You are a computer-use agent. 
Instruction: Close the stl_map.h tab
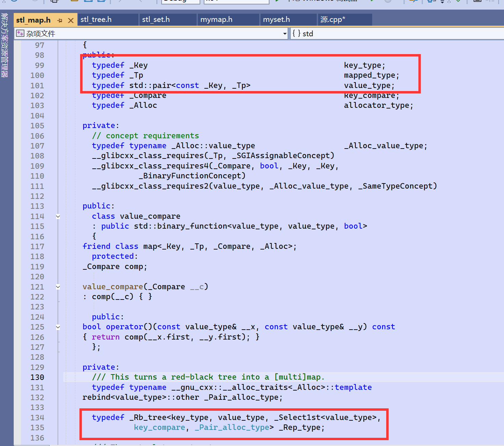[71, 21]
